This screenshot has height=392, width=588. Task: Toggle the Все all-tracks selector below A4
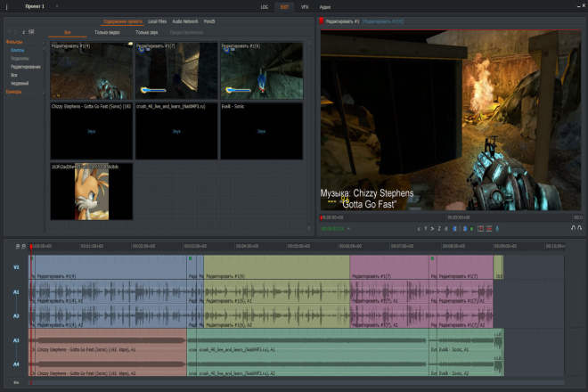[16, 382]
